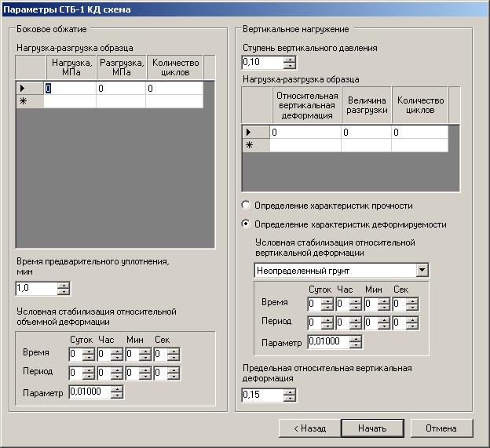Click the preliminary compaction time spinner arrows
Image resolution: width=490 pixels, height=448 pixels.
click(x=64, y=289)
